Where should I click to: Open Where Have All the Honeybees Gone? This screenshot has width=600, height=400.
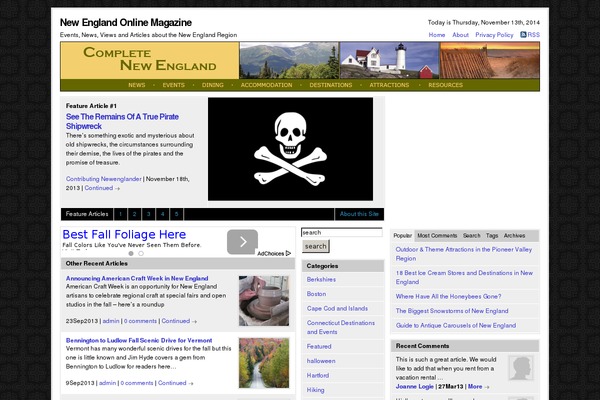[448, 296]
